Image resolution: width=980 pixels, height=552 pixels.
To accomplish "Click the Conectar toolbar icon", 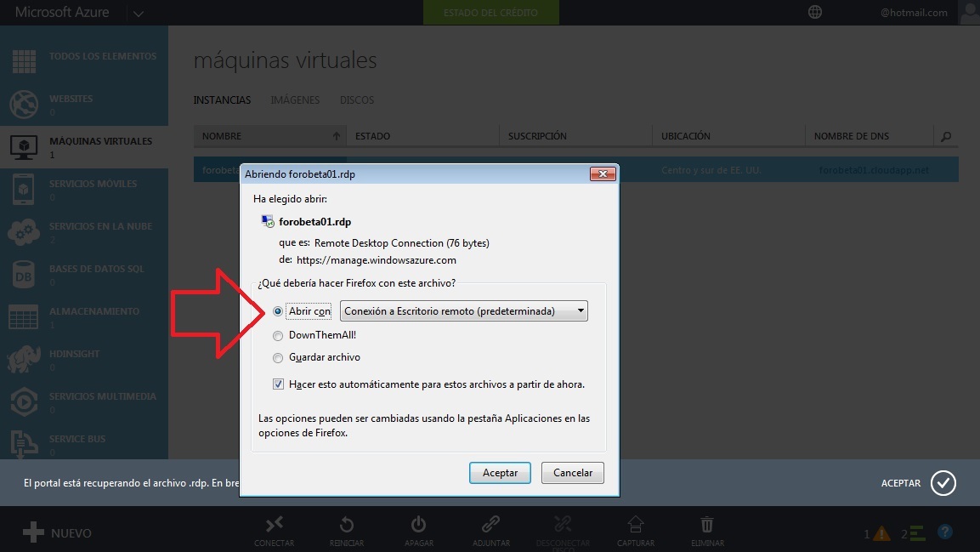I will [x=275, y=524].
